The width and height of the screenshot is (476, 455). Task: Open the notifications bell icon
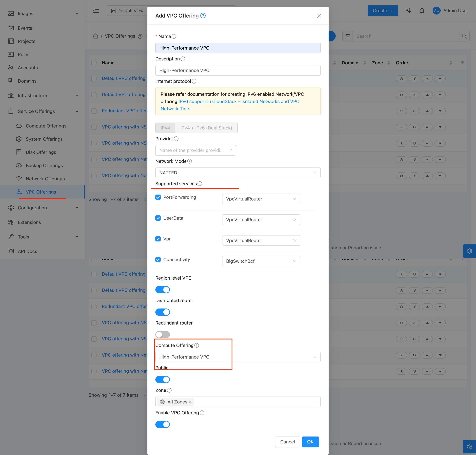422,11
